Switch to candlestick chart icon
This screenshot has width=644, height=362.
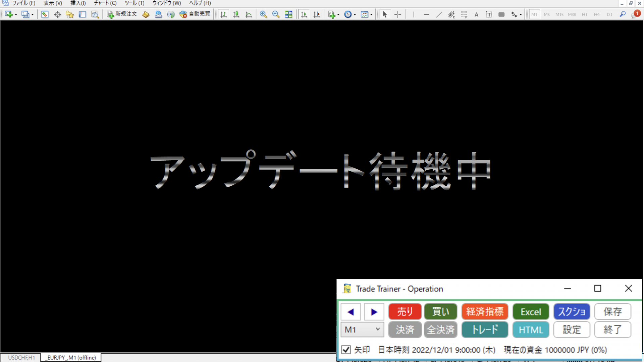pos(236,14)
